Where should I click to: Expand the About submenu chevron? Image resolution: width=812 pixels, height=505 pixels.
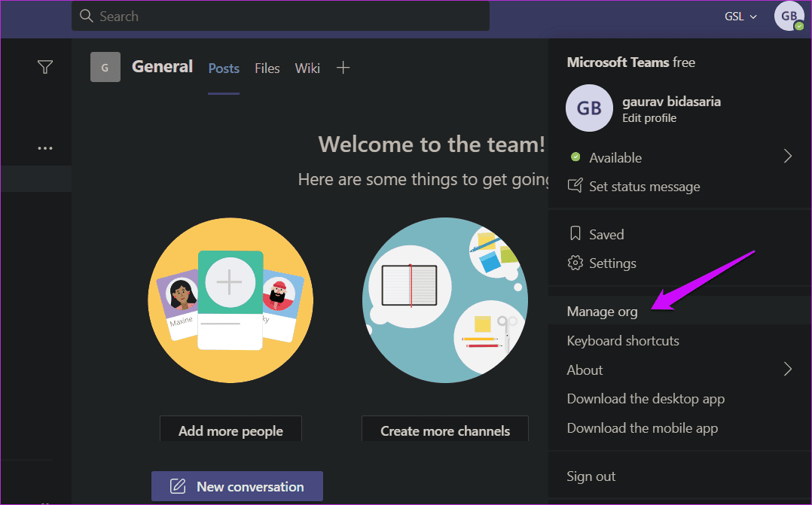pos(788,369)
